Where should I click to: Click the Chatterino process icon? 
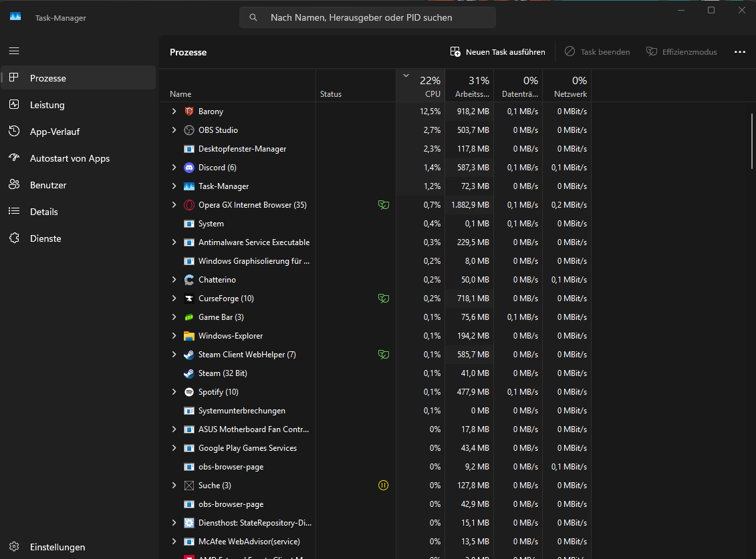[189, 280]
